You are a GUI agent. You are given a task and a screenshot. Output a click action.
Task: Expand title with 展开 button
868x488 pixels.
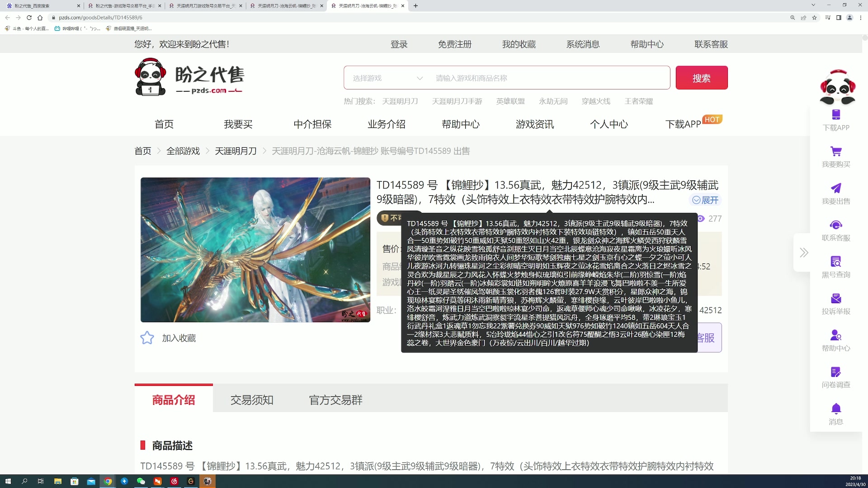click(x=705, y=200)
